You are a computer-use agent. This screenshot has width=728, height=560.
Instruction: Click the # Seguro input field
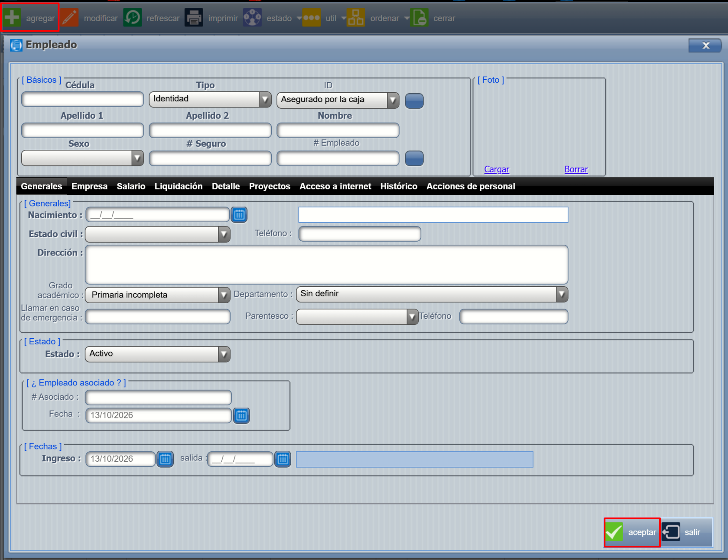(210, 159)
